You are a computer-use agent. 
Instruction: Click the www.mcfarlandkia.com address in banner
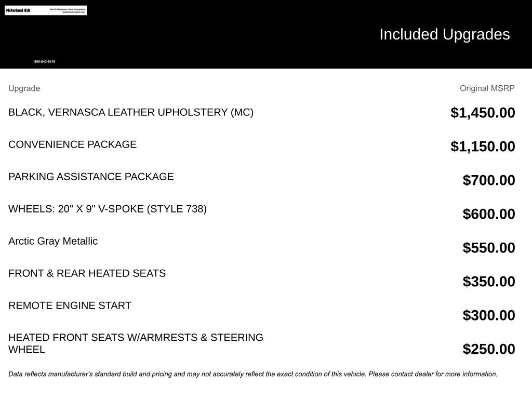click(73, 12)
